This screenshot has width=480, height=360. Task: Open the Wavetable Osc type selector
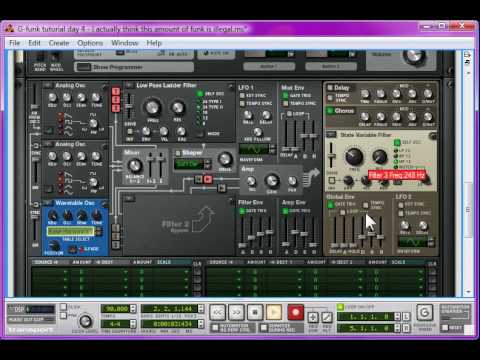(48, 203)
